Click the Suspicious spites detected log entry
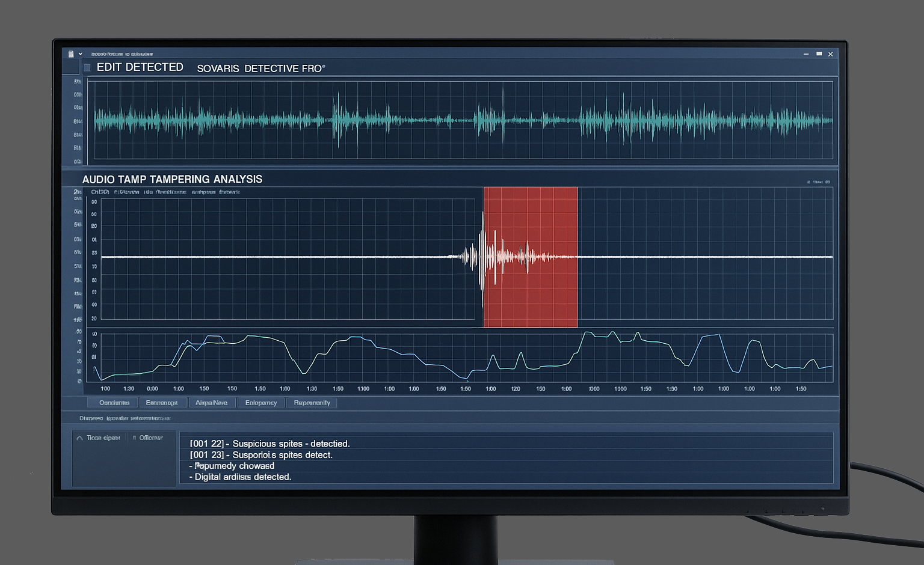 click(x=270, y=444)
